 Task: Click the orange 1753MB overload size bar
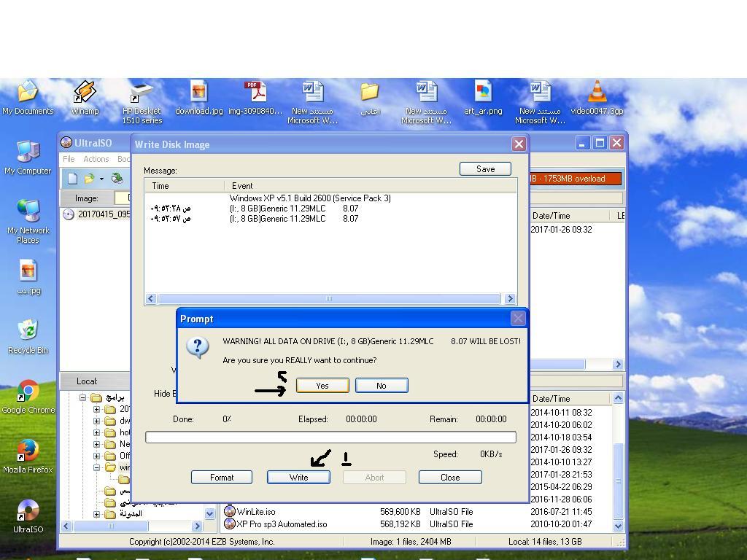click(576, 179)
